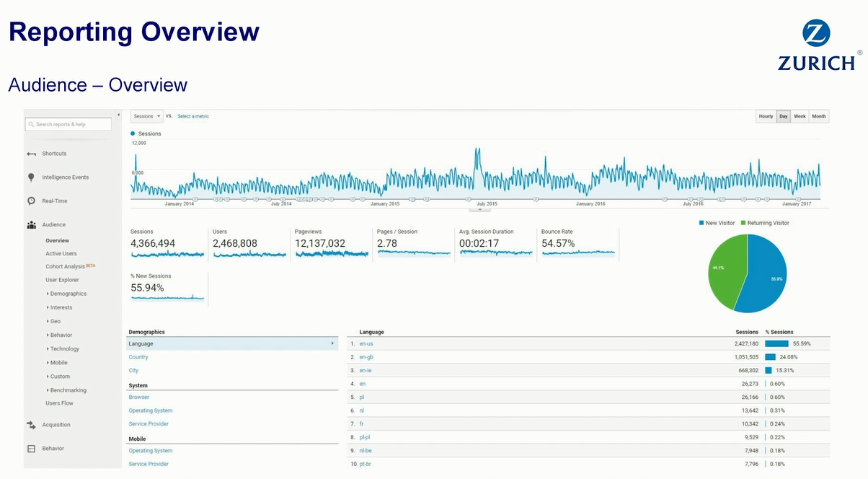Image resolution: width=868 pixels, height=479 pixels.
Task: Open Users Flow report
Action: pyautogui.click(x=59, y=403)
